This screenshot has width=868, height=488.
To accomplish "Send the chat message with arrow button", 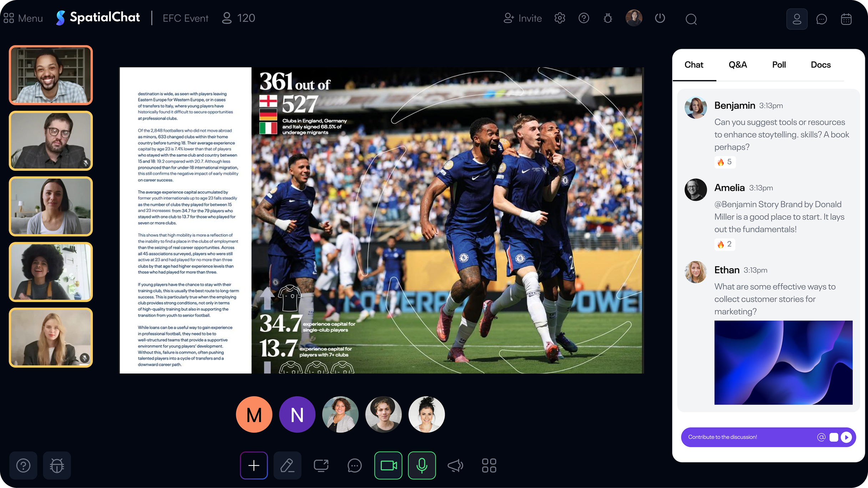I will point(846,437).
